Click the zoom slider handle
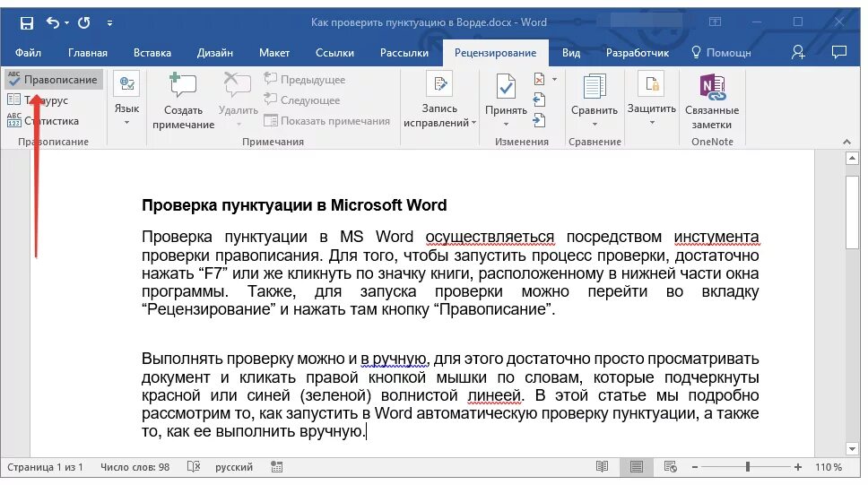Screen dimensions: 868x485 coord(747,467)
